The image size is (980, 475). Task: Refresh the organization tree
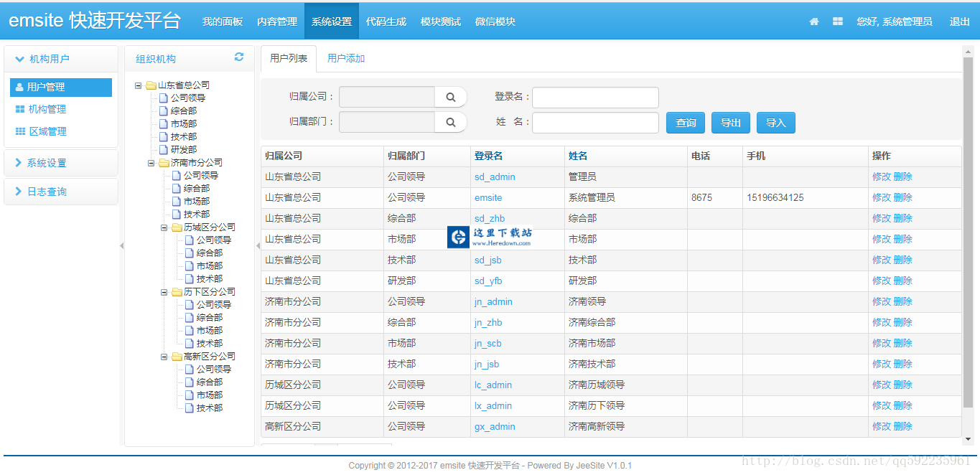(x=239, y=57)
